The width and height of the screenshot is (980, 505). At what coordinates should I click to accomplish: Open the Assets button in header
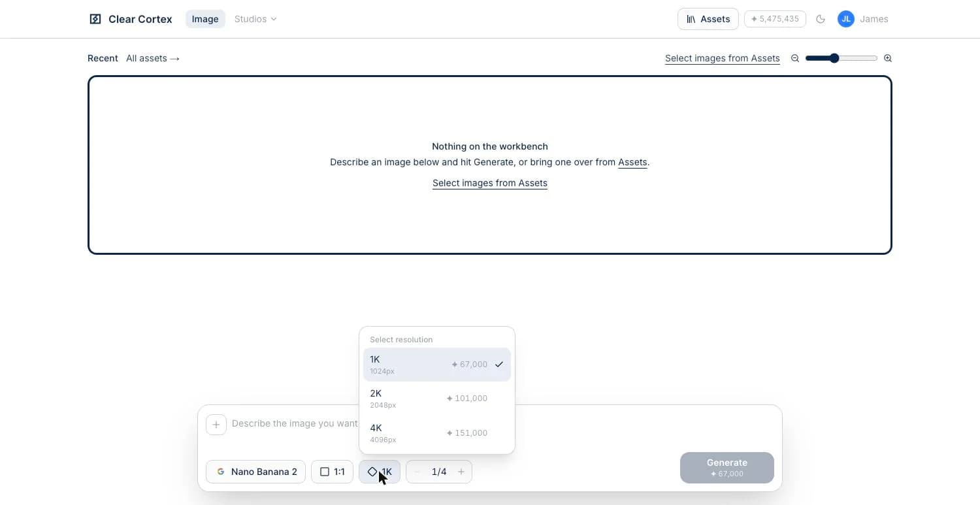[708, 19]
